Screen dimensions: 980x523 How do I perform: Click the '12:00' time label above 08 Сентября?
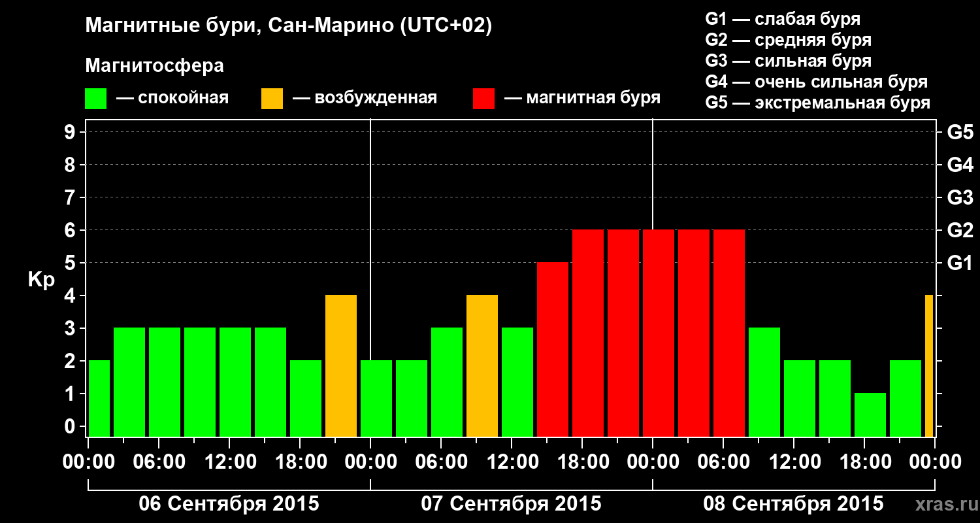click(794, 463)
